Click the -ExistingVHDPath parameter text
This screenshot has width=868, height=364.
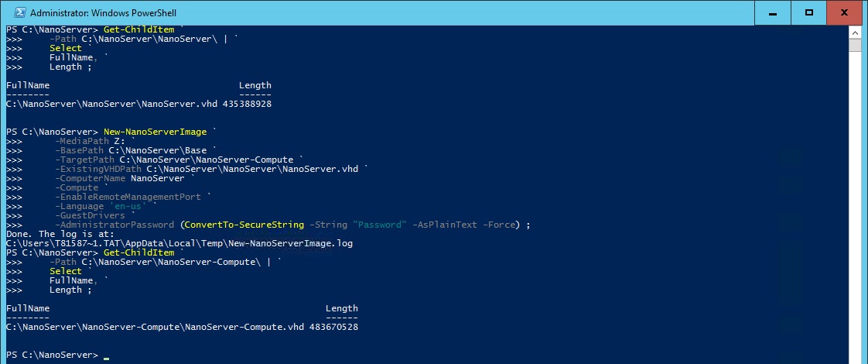(98, 169)
